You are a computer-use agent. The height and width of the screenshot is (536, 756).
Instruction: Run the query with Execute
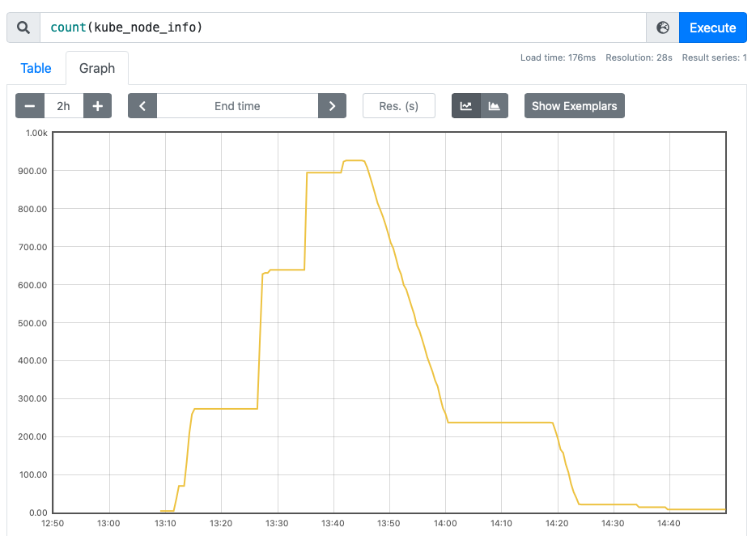click(x=712, y=28)
